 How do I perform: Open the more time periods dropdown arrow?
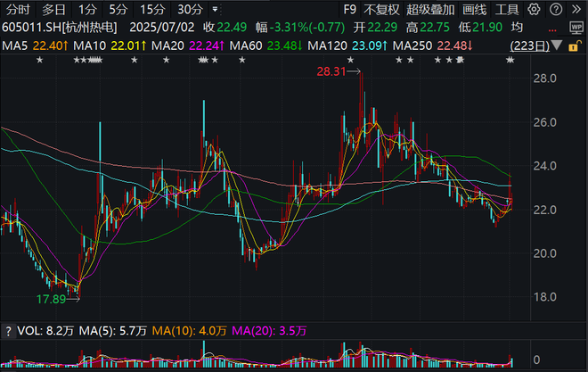pyautogui.click(x=214, y=10)
